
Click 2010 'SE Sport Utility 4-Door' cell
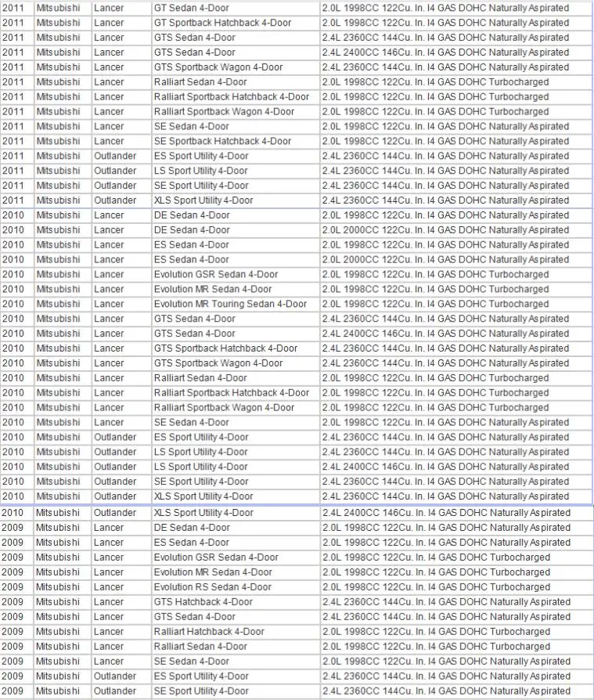point(236,482)
